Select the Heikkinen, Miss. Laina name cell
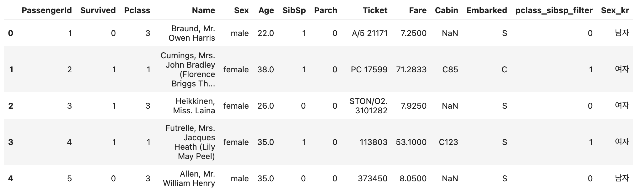This screenshot has width=644, height=196. point(194,106)
